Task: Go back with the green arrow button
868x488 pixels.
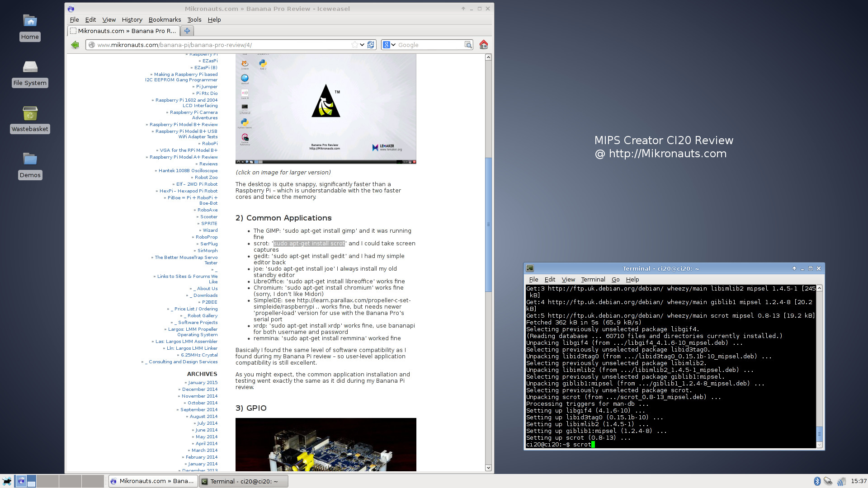Action: pos(75,45)
